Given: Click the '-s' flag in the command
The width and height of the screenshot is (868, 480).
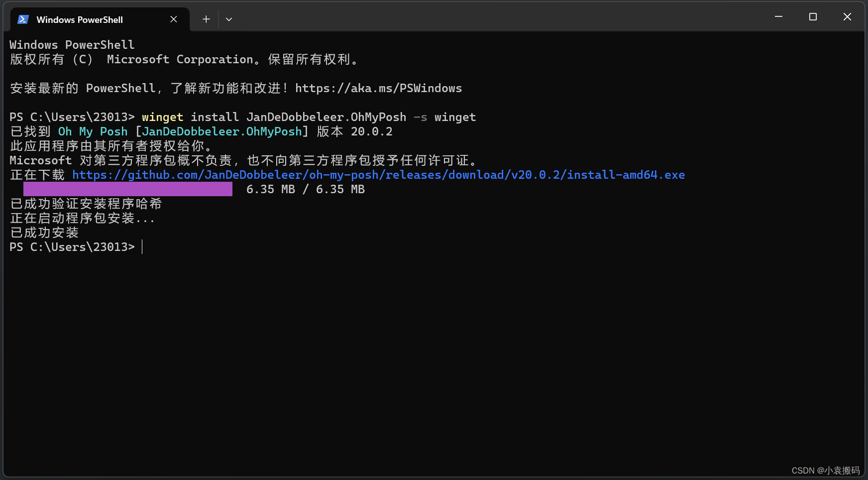Looking at the screenshot, I should (x=421, y=117).
